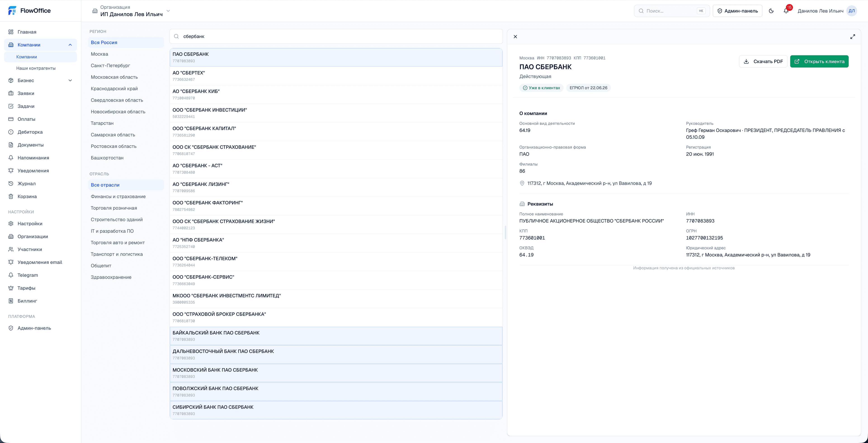Click the Тарифы crown icon
The width and height of the screenshot is (868, 443).
coord(11,288)
